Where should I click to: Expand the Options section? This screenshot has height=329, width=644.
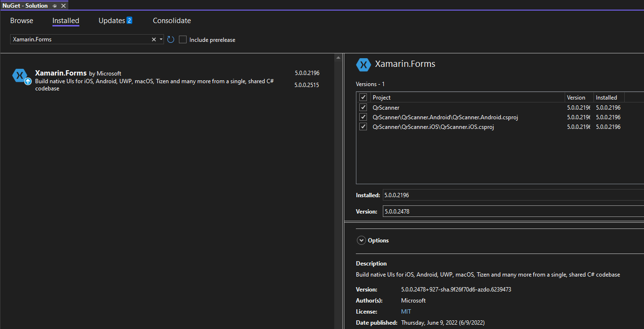click(361, 240)
